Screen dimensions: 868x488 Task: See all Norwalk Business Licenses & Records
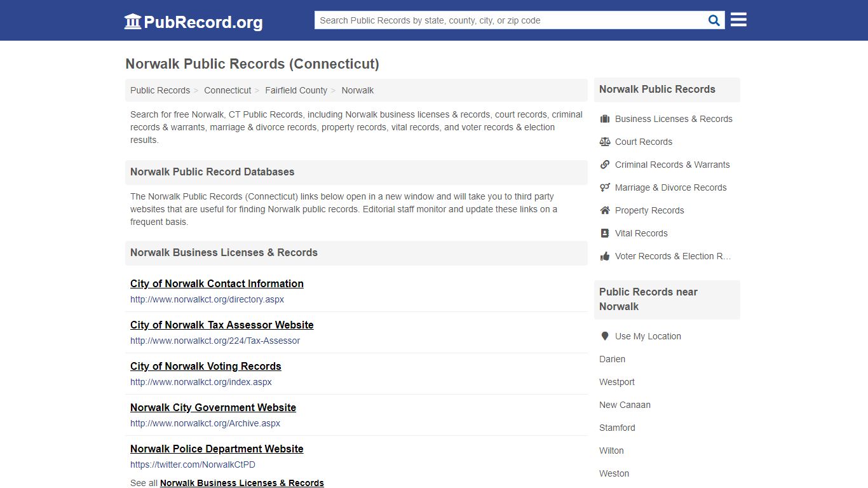(242, 483)
